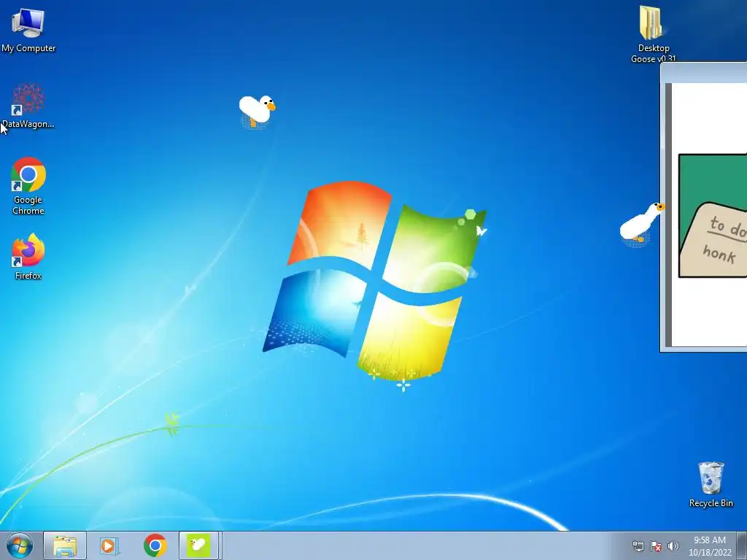The height and width of the screenshot is (560, 747).
Task: Click the goose walking in upper desktop
Action: click(257, 112)
